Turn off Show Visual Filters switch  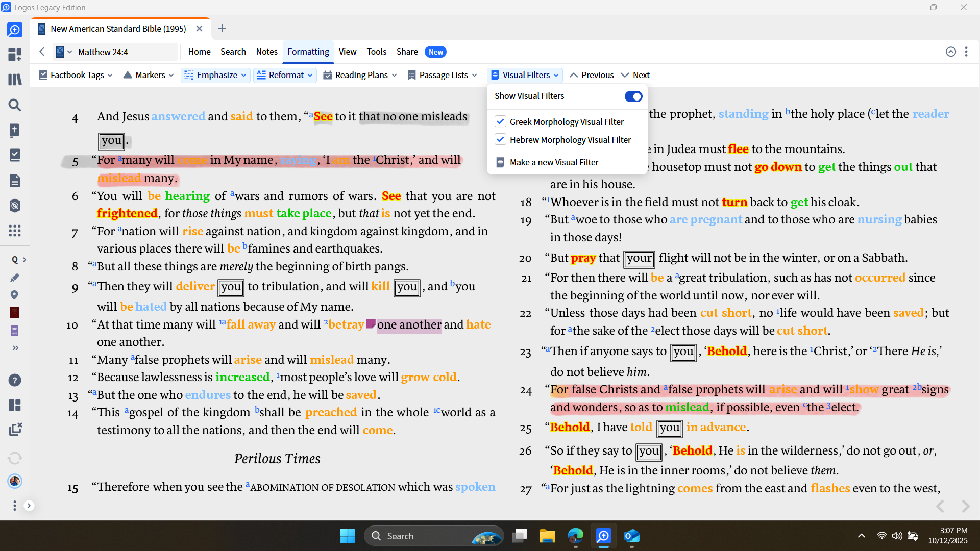tap(633, 96)
